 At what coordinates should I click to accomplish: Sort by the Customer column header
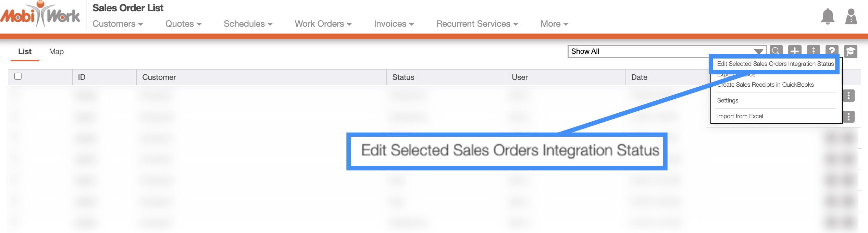(x=159, y=77)
